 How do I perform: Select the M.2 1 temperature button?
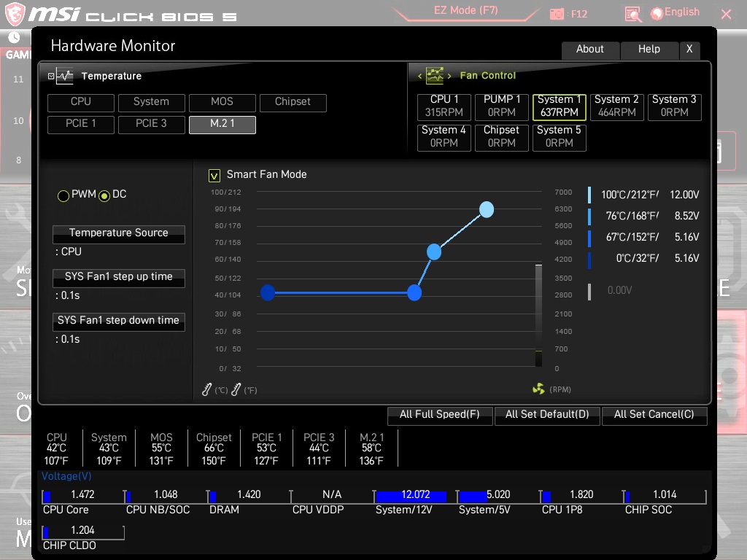pyautogui.click(x=222, y=124)
